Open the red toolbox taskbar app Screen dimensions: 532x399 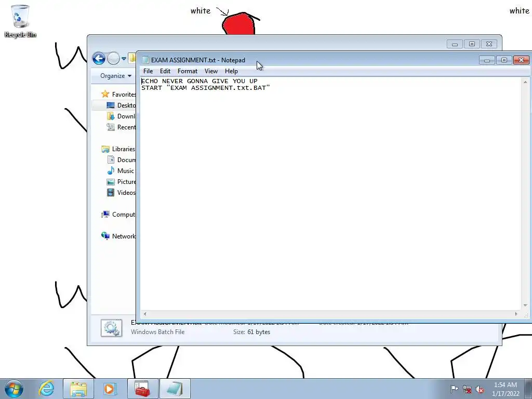click(142, 389)
